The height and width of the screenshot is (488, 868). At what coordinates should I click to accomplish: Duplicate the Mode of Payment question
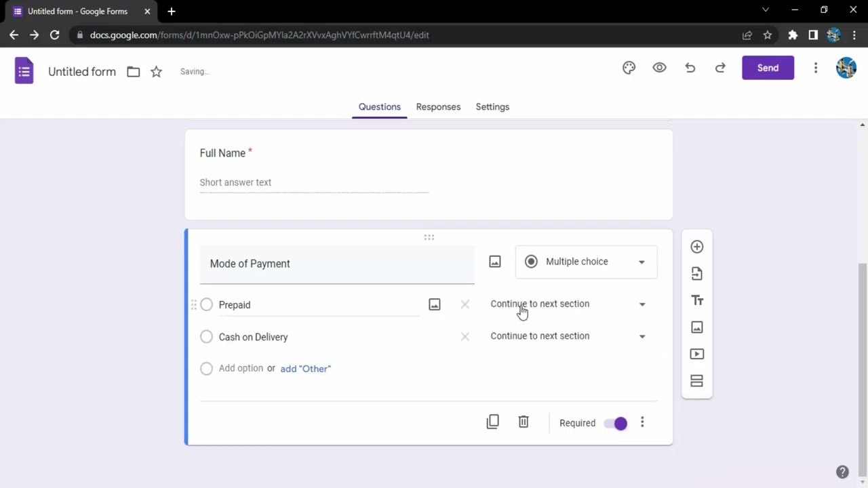[x=493, y=422]
